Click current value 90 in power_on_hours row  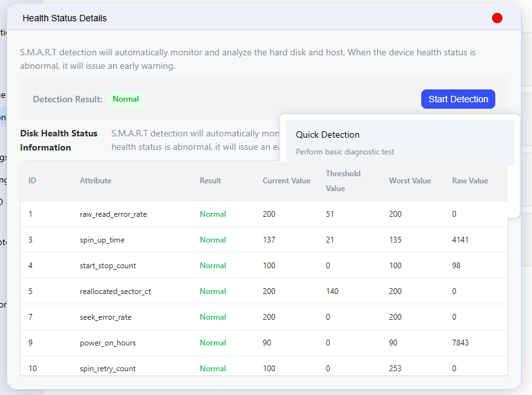pos(267,343)
